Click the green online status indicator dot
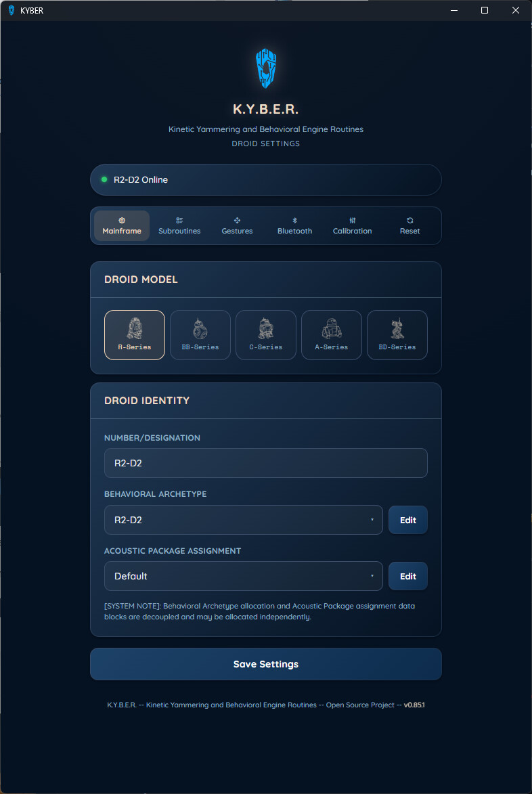This screenshot has width=532, height=794. [x=104, y=179]
